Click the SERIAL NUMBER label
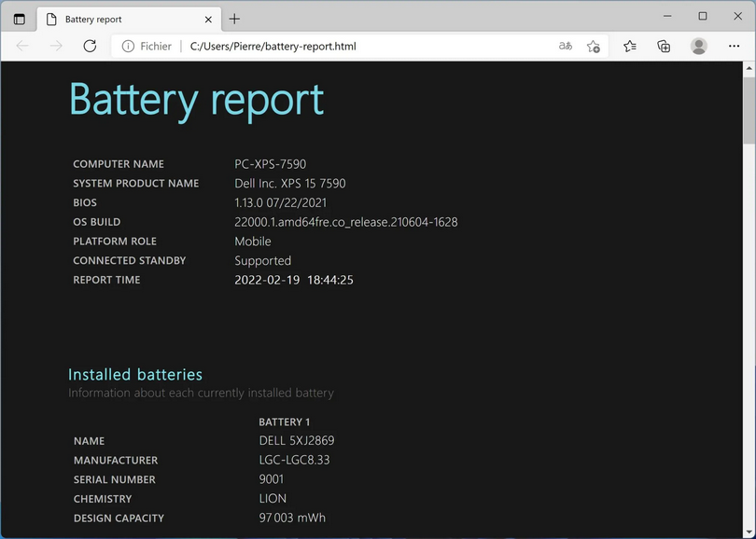The image size is (756, 539). tap(114, 479)
